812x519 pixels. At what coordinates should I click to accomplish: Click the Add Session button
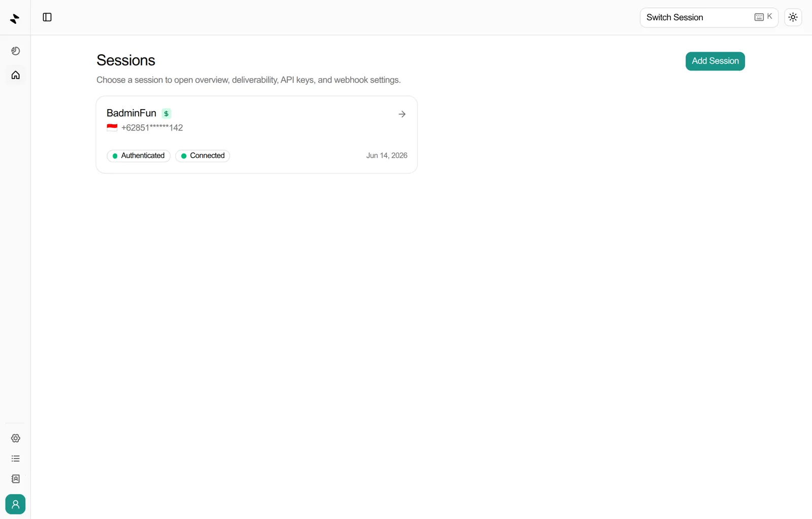(x=715, y=61)
